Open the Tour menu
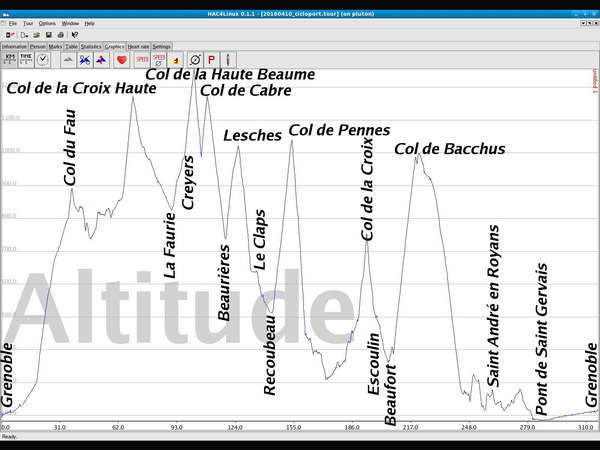This screenshot has height=450, width=600. (28, 22)
